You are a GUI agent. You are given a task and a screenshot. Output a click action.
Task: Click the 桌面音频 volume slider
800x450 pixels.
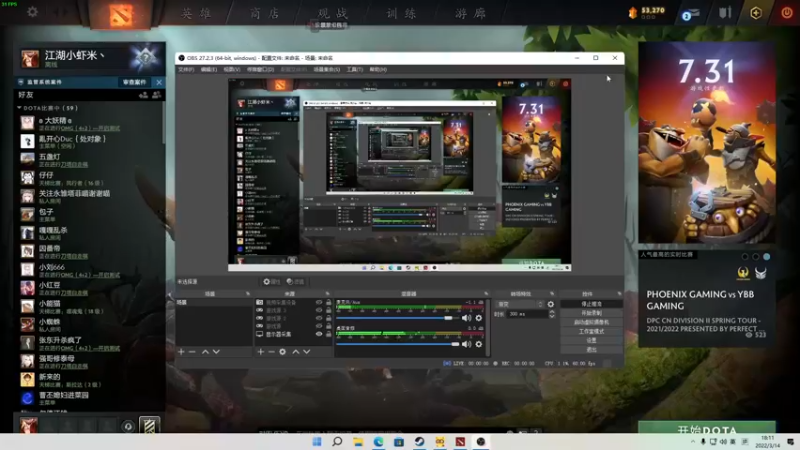397,344
